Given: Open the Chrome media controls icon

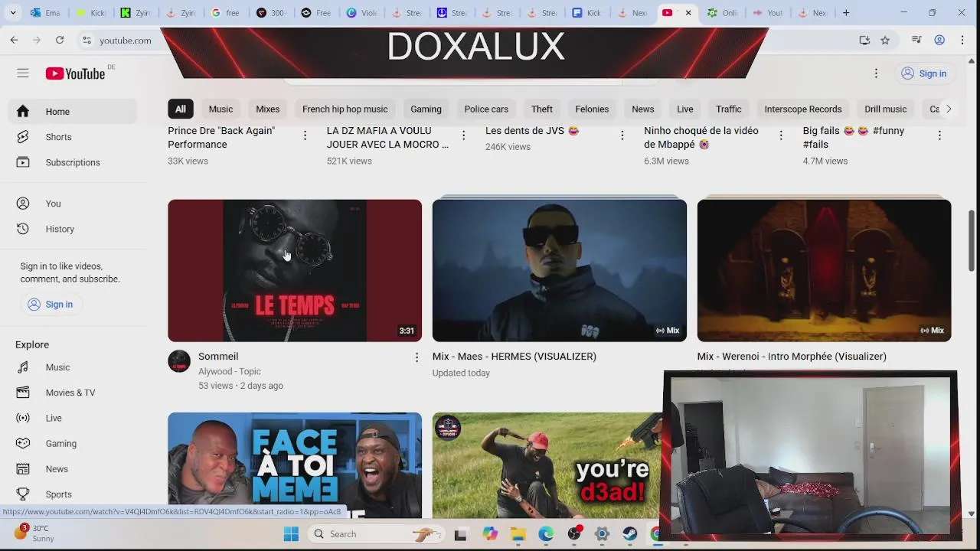Looking at the screenshot, I should [x=916, y=40].
